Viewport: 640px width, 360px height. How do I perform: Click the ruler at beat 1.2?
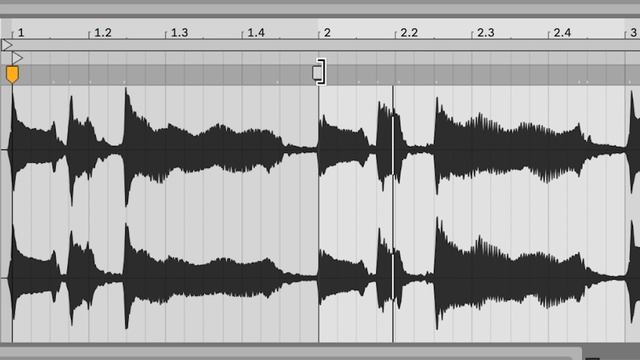pos(102,33)
